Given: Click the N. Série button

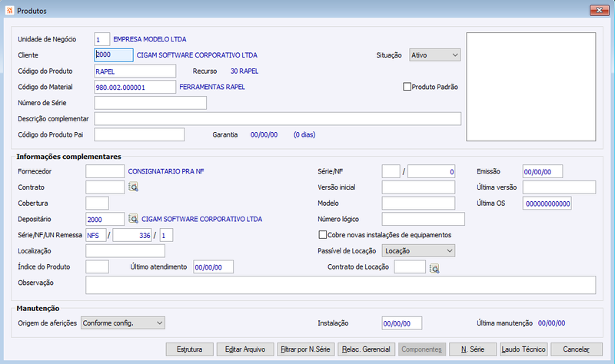Looking at the screenshot, I should [473, 349].
